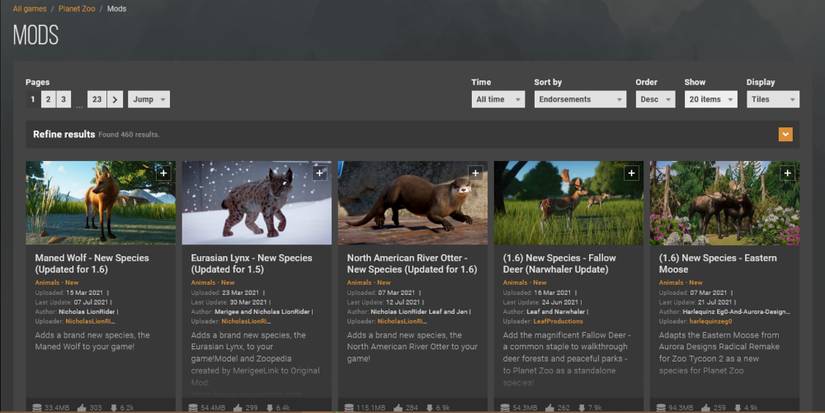Open the Sort by Endorsements dropdown
The image size is (825, 413).
579,99
